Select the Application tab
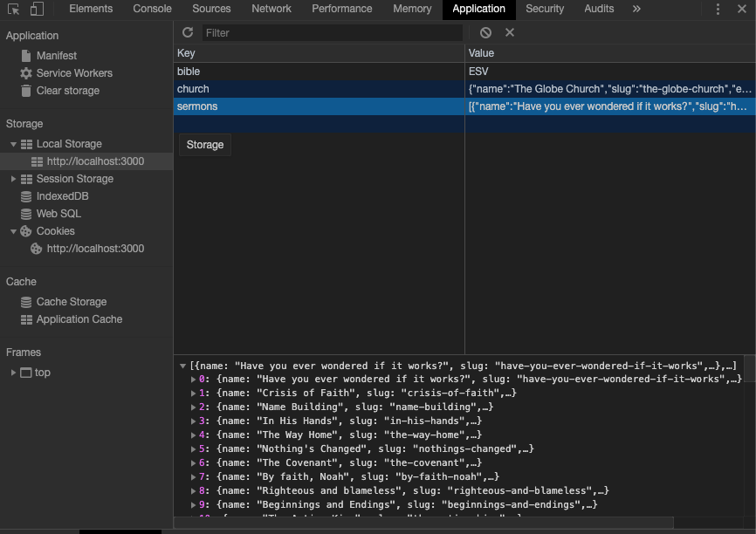 (478, 9)
